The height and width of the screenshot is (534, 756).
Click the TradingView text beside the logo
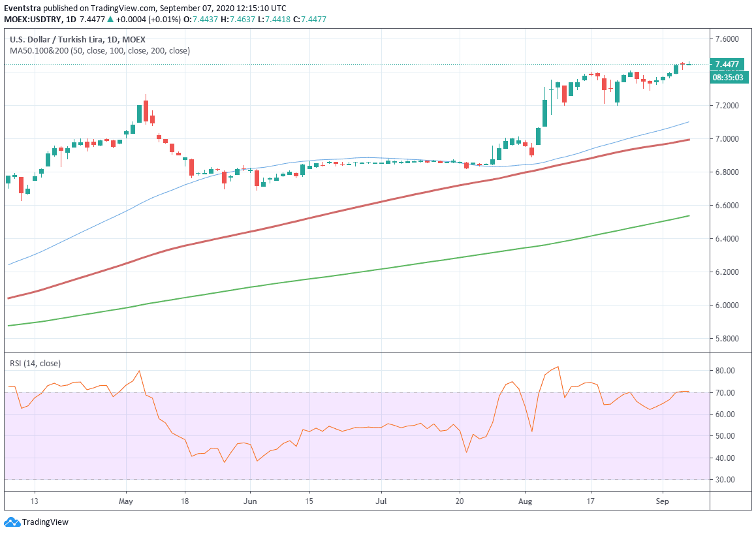point(45,522)
